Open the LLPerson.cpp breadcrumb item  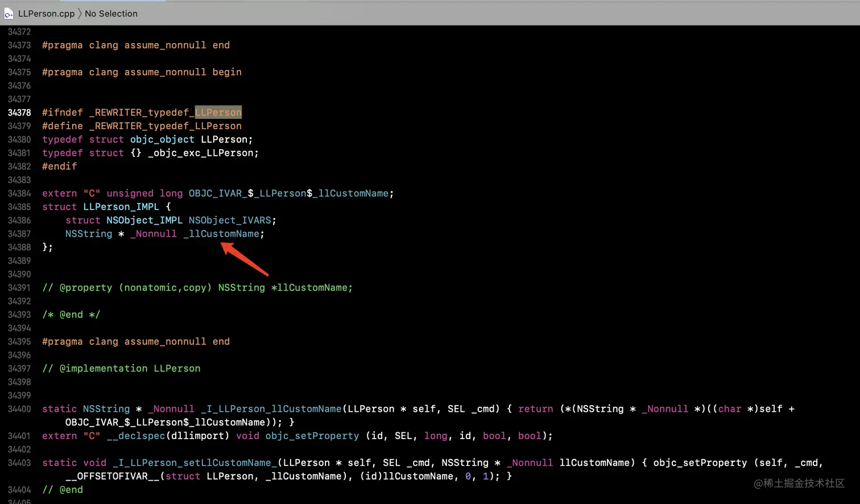point(46,14)
